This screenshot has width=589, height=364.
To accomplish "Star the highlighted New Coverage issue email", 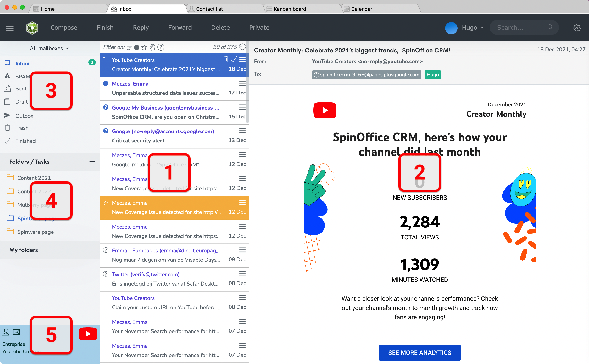I will (x=106, y=202).
